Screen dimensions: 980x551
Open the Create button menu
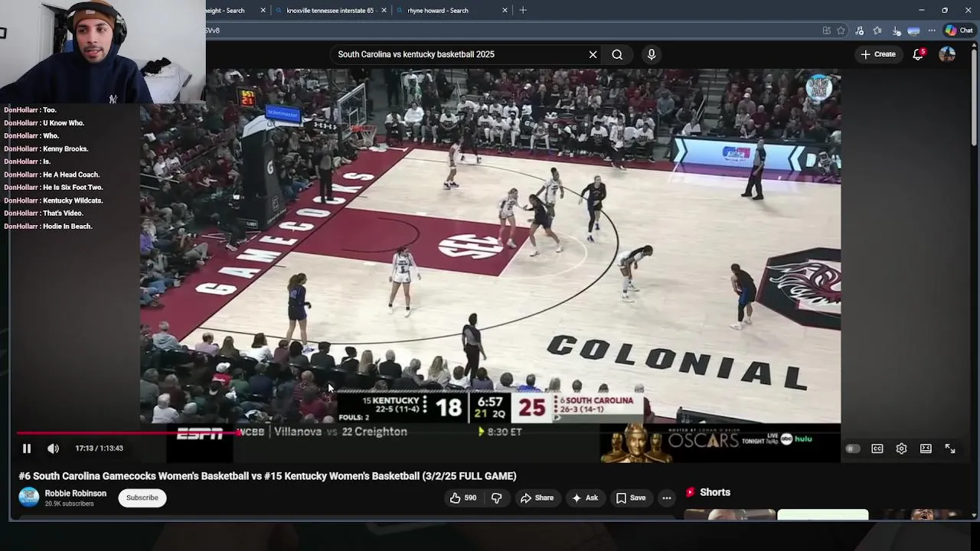pos(878,54)
